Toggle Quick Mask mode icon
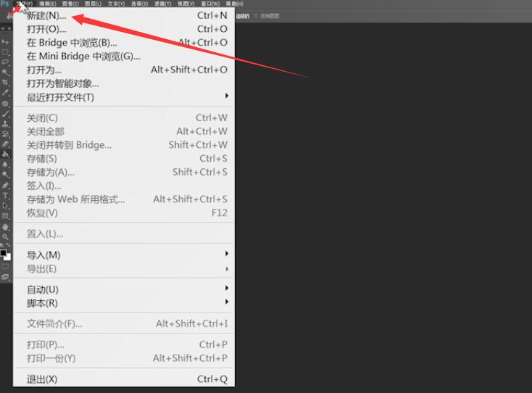The width and height of the screenshot is (532, 393). 5,267
